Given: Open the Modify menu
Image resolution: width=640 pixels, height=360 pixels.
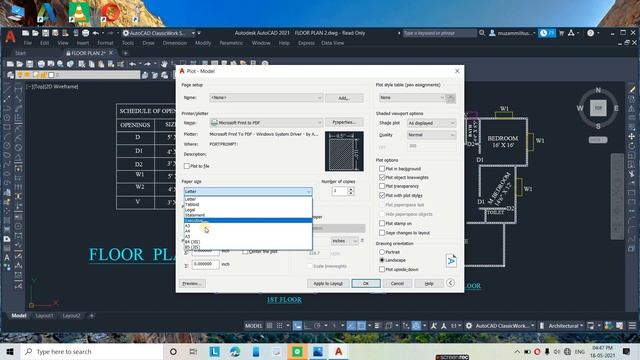Looking at the screenshot, I should (203, 43).
